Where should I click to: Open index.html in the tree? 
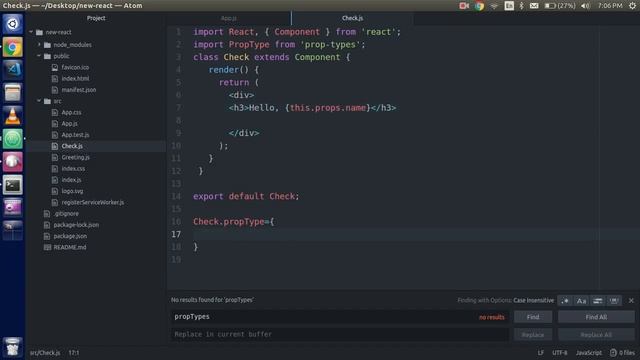[75, 78]
